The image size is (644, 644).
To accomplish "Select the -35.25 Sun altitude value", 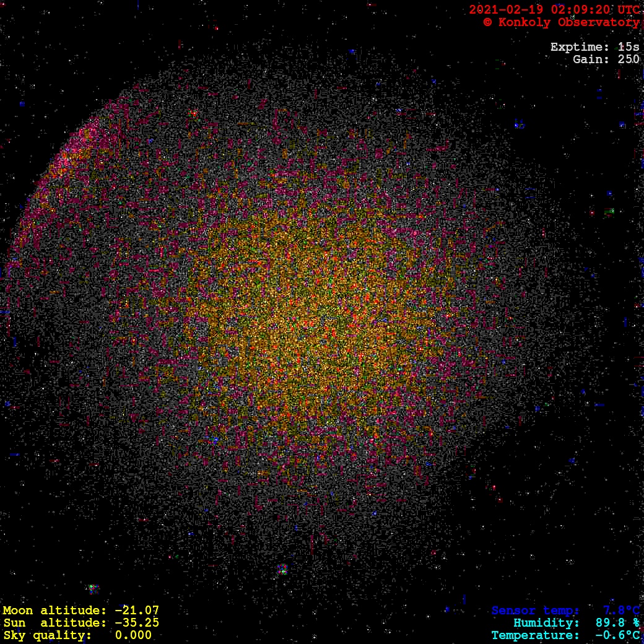I will pyautogui.click(x=137, y=623).
